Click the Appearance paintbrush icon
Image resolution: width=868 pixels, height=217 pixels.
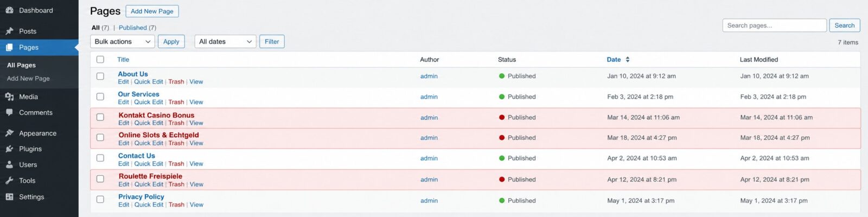coord(9,133)
